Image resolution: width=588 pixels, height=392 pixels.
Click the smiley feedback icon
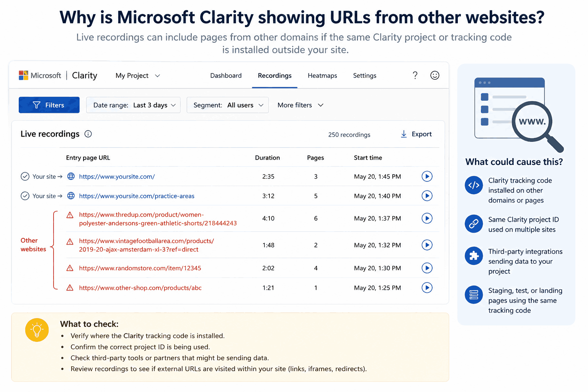(x=435, y=75)
